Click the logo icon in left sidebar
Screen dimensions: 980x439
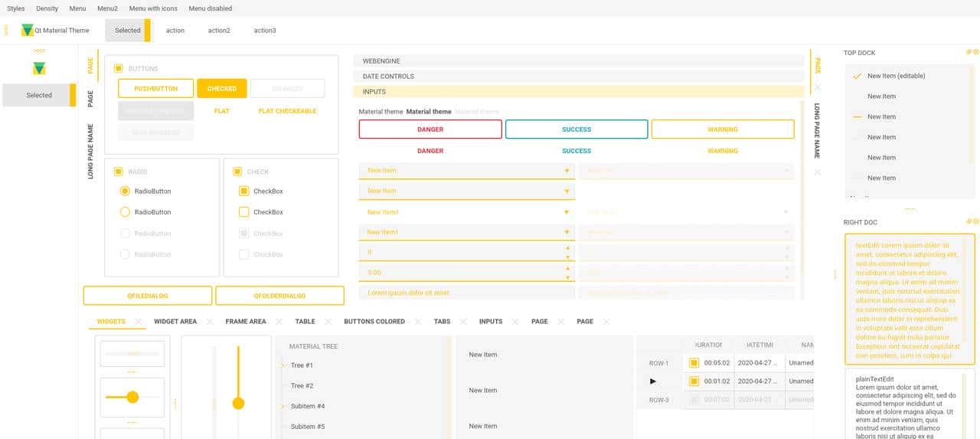click(x=39, y=69)
